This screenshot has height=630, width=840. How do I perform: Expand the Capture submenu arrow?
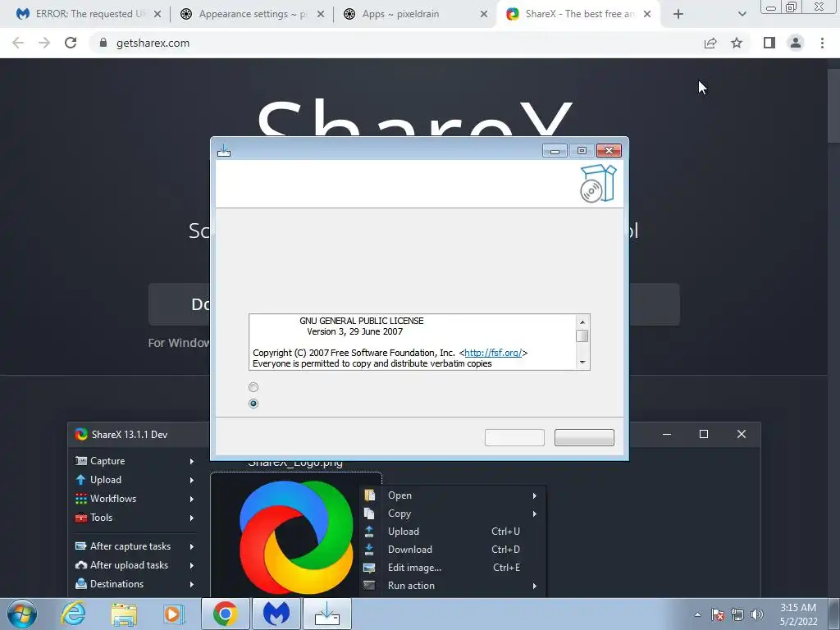pos(192,461)
